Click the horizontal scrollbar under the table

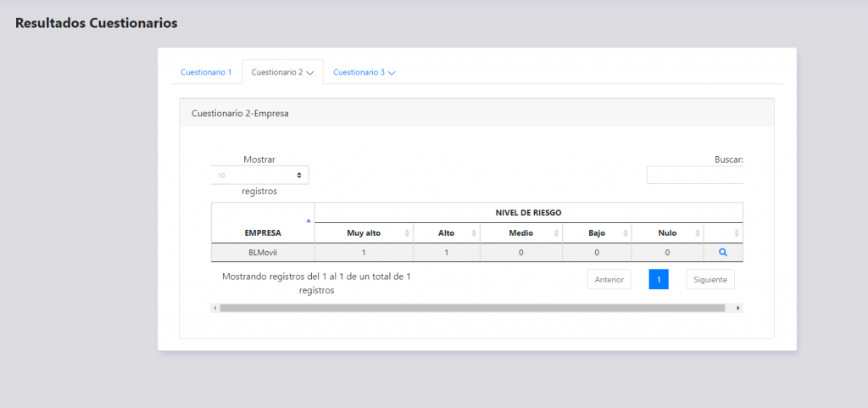(471, 308)
